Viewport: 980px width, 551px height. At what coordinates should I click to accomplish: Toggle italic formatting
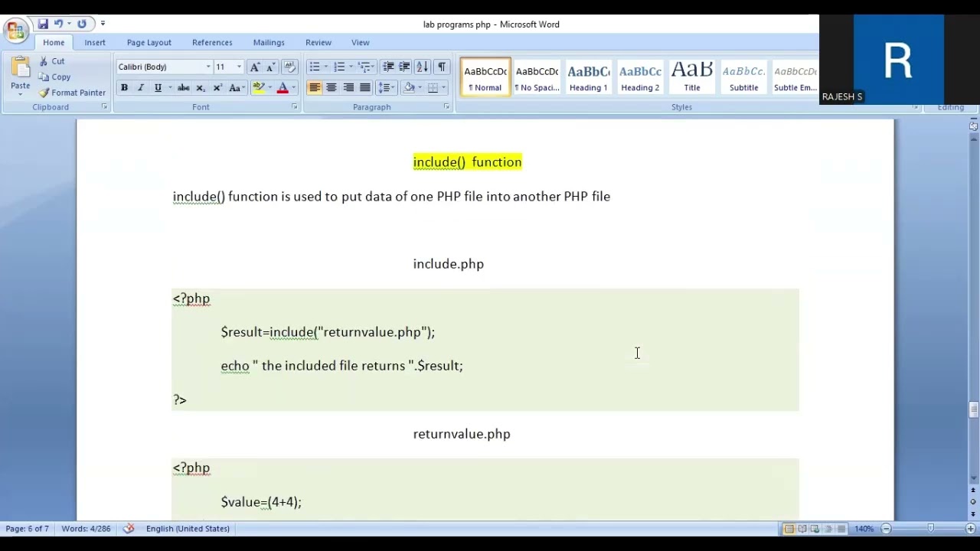point(141,88)
